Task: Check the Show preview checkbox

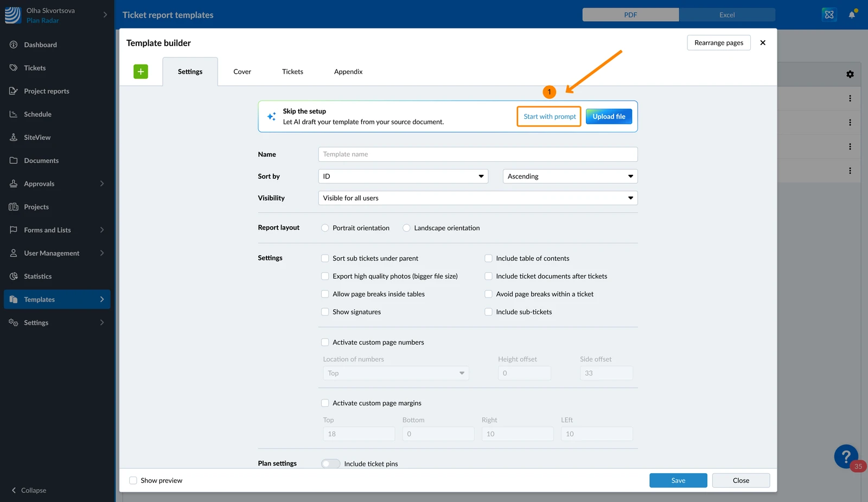Action: point(133,480)
